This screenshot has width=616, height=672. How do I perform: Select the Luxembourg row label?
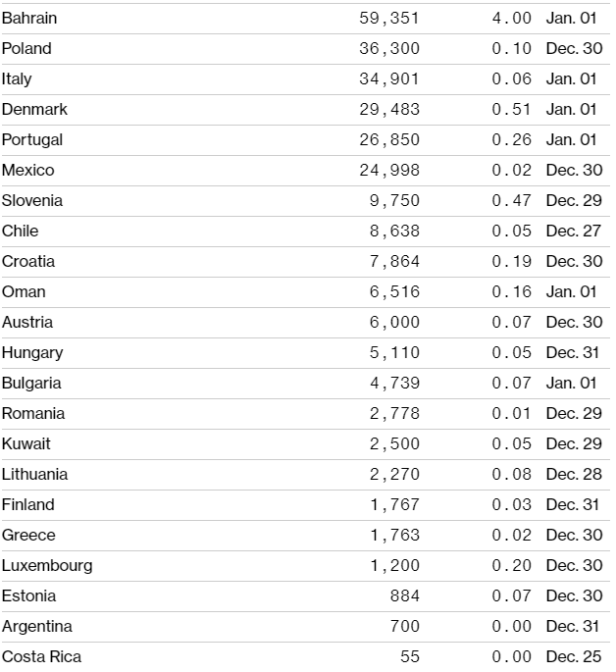pos(47,565)
